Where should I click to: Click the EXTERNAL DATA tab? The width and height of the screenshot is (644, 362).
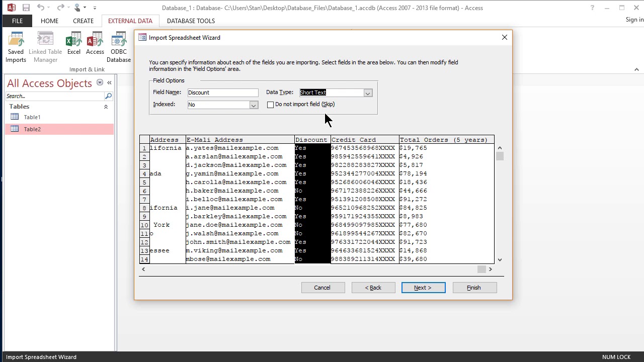click(130, 21)
